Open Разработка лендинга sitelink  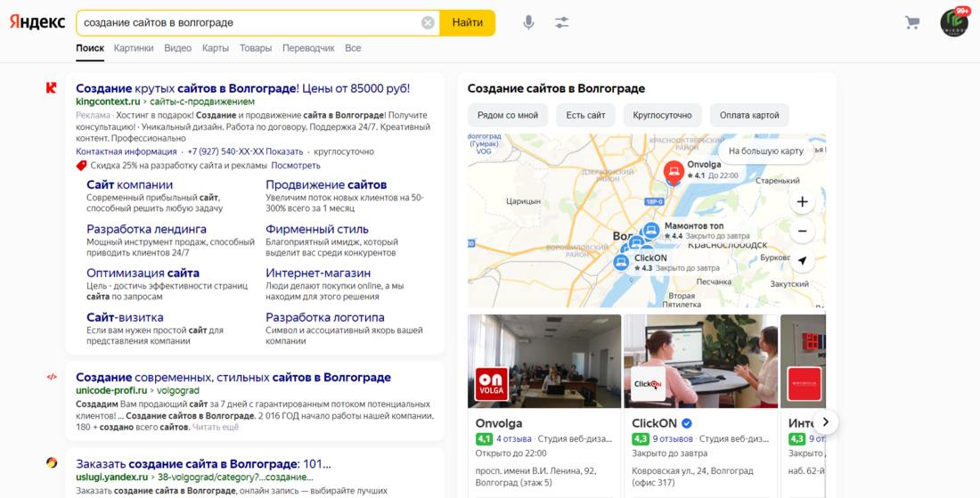(x=146, y=229)
